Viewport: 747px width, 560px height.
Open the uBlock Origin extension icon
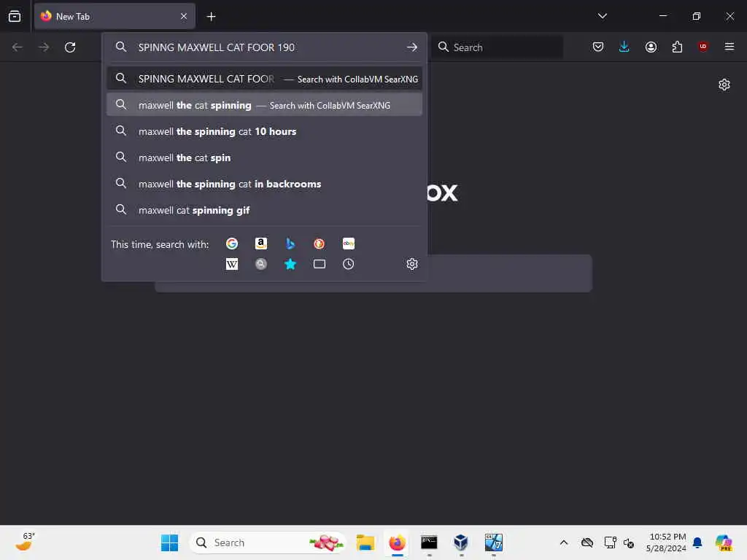pyautogui.click(x=703, y=47)
